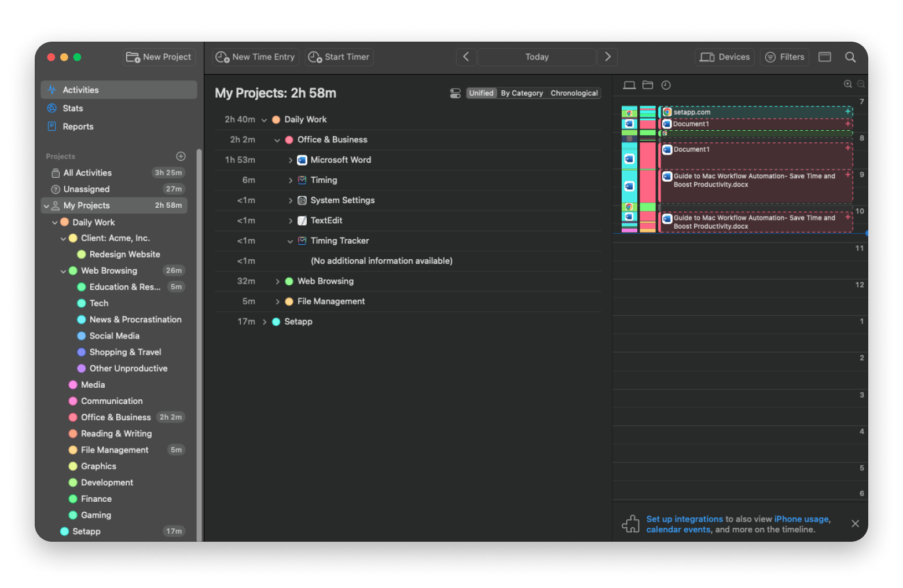Screen dimensions: 903x588
Task: Open the Reports section
Action: 119,126
